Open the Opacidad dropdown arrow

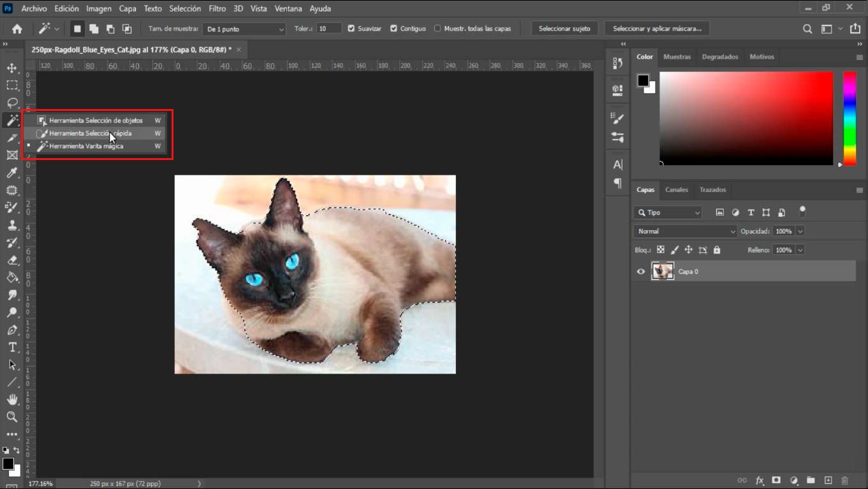tap(800, 231)
